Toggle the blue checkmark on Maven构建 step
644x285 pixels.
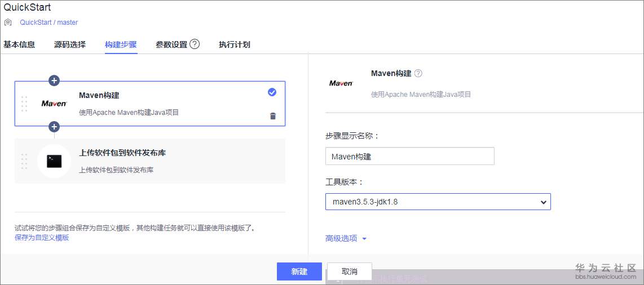(x=272, y=92)
